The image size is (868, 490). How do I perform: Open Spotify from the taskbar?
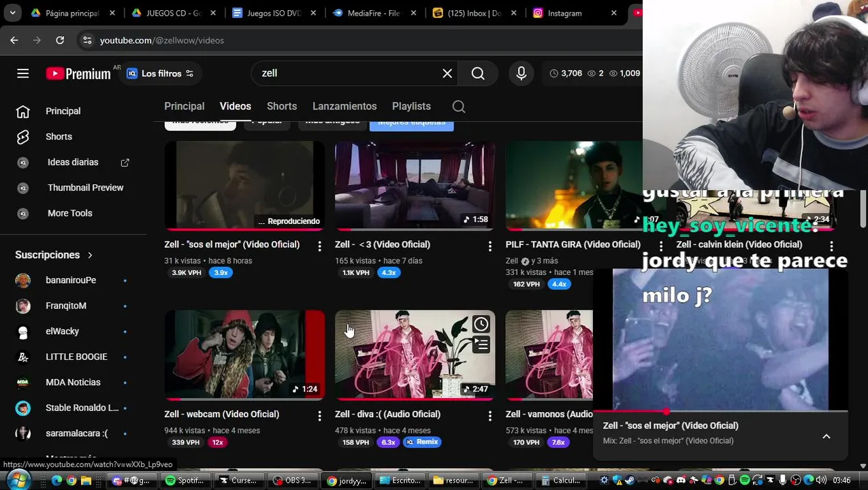pos(186,480)
